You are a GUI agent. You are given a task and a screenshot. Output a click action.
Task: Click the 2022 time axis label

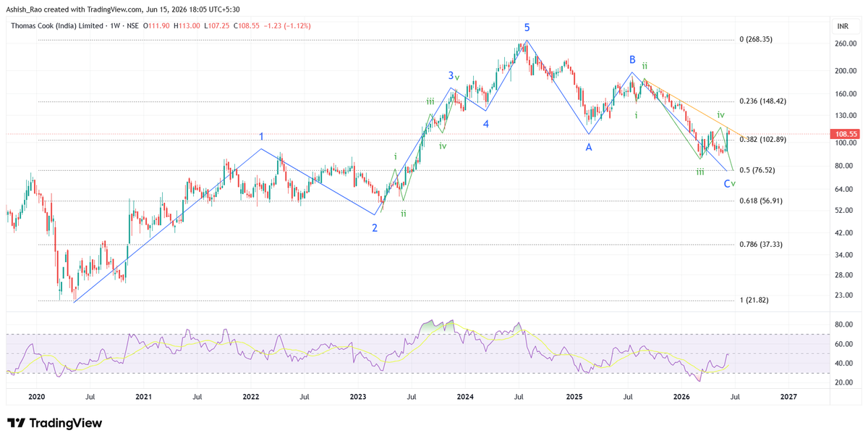(x=251, y=397)
